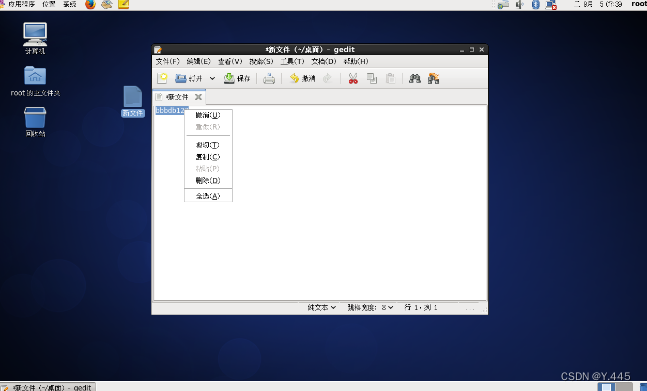
Task: Open the 纯文本 syntax dropdown in the status bar
Action: pos(322,307)
